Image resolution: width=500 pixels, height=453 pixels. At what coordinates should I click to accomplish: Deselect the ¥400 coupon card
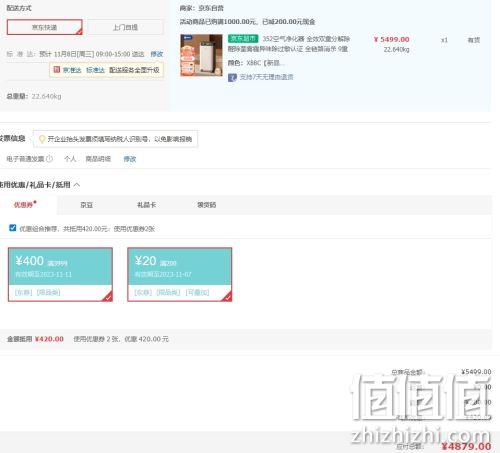[x=60, y=274]
